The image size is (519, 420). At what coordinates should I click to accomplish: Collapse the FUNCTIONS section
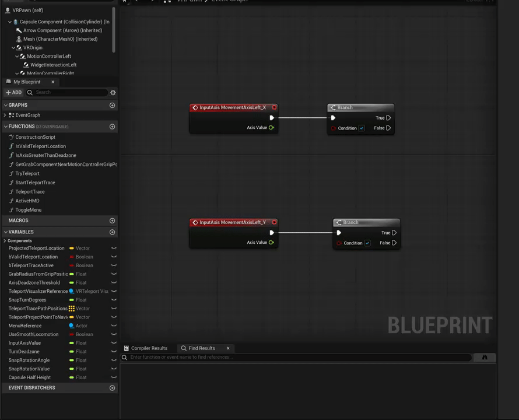(x=6, y=127)
